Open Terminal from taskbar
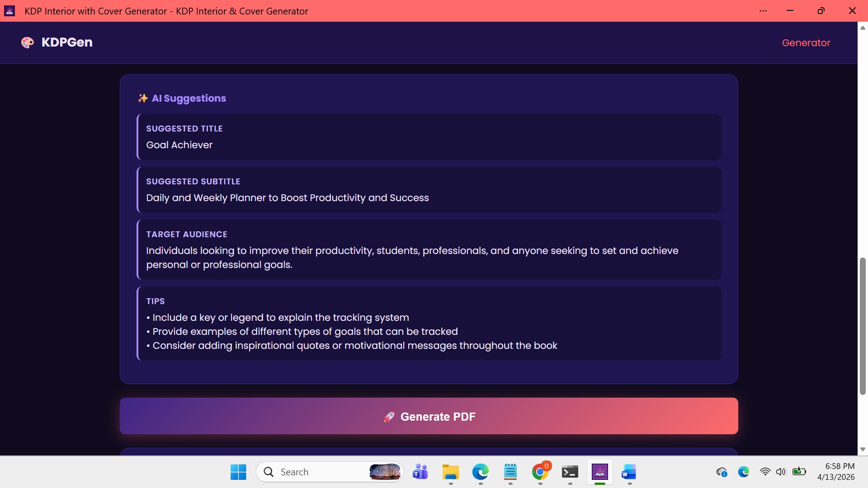The height and width of the screenshot is (488, 868). [x=570, y=472]
